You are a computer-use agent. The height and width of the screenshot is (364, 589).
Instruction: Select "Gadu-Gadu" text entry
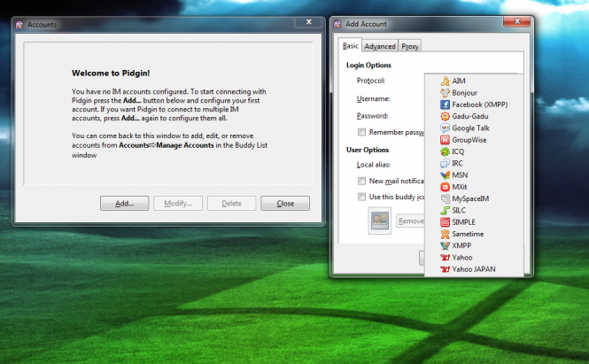pyautogui.click(x=470, y=116)
